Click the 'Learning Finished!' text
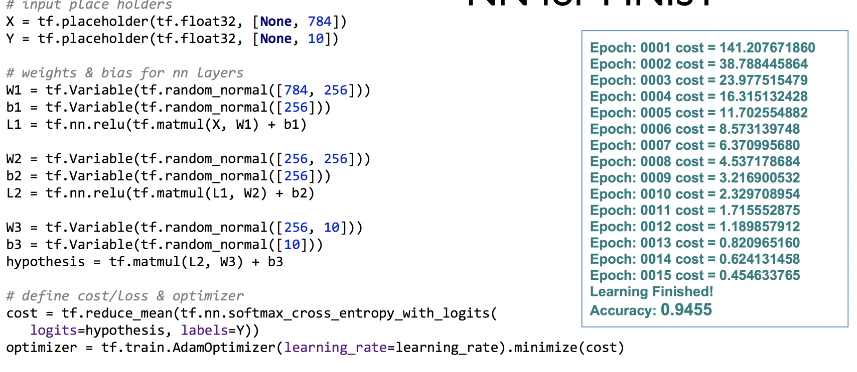857x372 pixels. coord(651,292)
